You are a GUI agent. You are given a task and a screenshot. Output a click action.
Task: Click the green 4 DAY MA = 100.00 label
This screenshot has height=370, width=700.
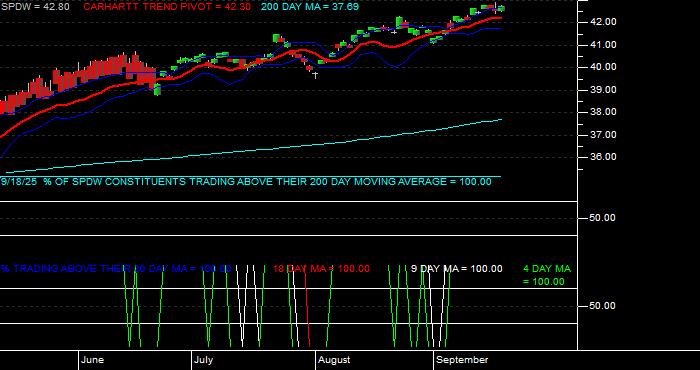[x=547, y=275]
